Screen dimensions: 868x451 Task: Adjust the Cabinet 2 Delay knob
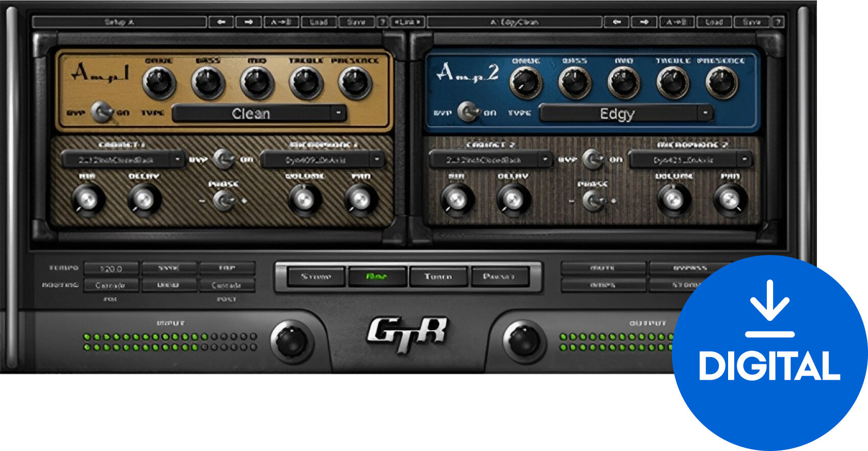[x=513, y=199]
